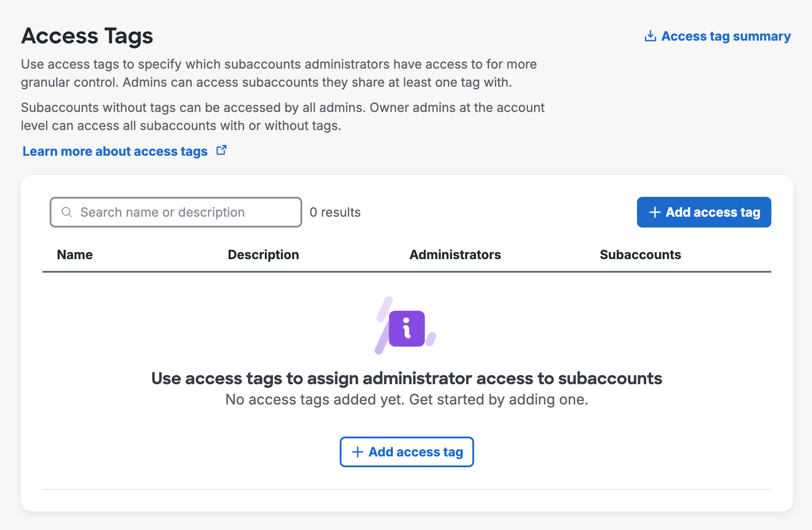
Task: Click the Use access tags to assign heading
Action: point(407,378)
